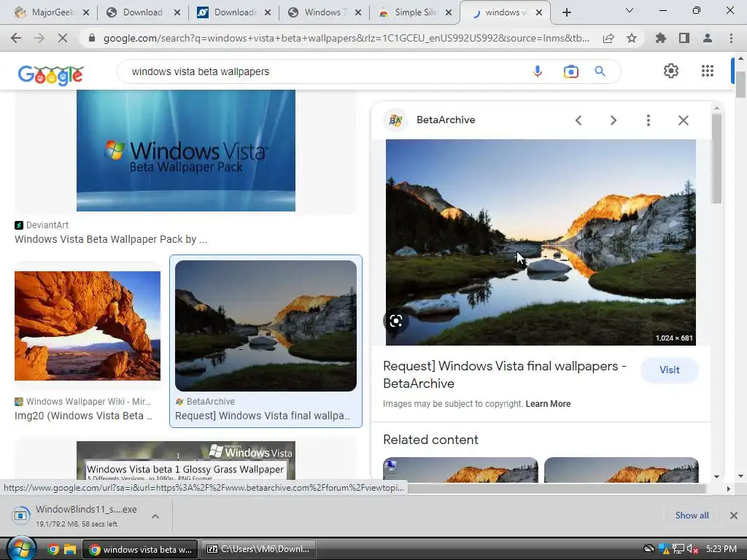The width and height of the screenshot is (747, 560).
Task: Go back to the previous page
Action: click(16, 38)
